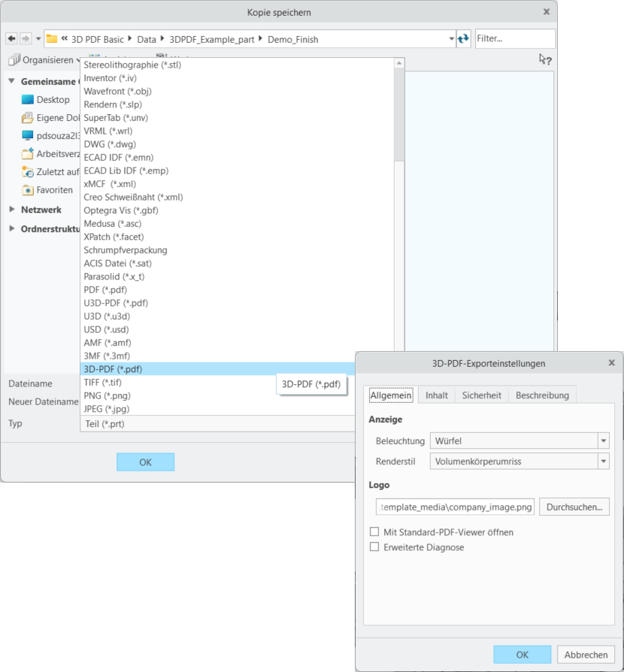Image resolution: width=624 pixels, height=672 pixels.
Task: Click the 3D PDF Basic breadcrumb
Action: coord(97,39)
